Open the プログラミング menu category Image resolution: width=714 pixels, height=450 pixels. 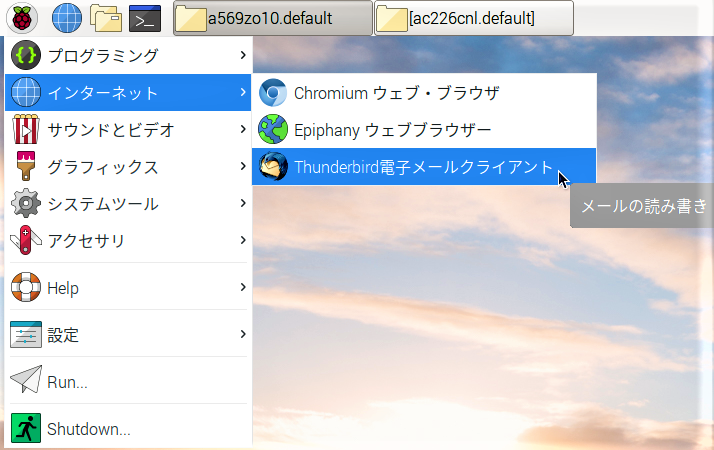click(x=128, y=55)
